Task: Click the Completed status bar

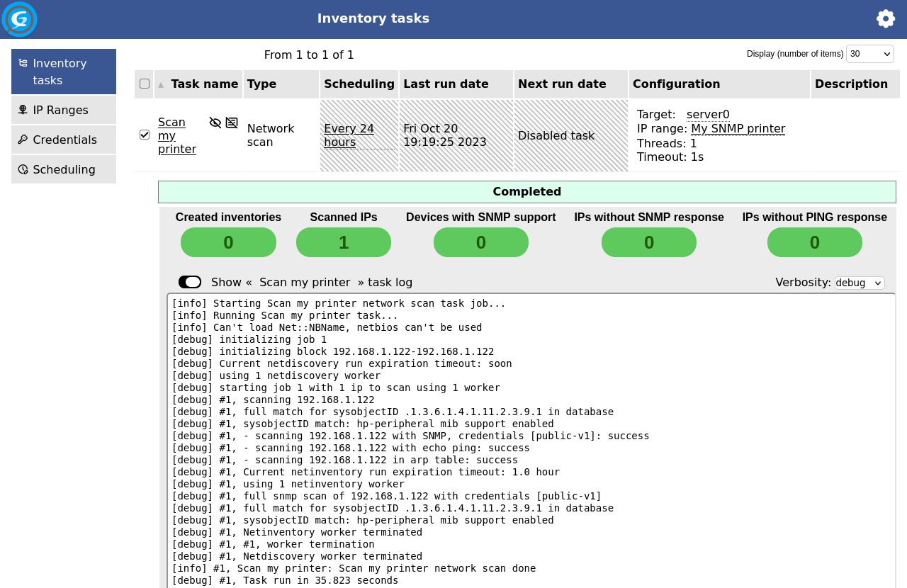Action: click(527, 192)
